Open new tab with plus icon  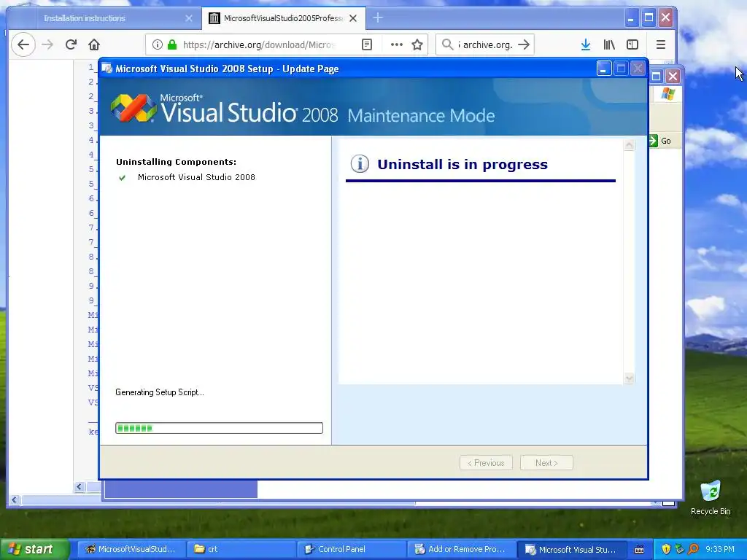(x=378, y=18)
